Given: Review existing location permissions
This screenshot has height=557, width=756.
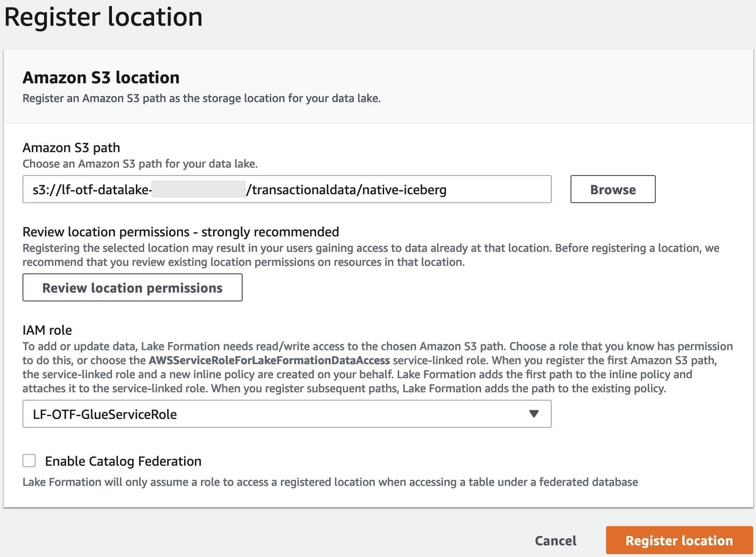Looking at the screenshot, I should [x=132, y=287].
